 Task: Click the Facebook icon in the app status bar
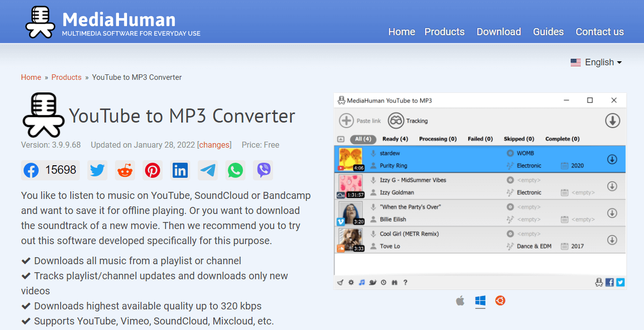click(x=610, y=282)
